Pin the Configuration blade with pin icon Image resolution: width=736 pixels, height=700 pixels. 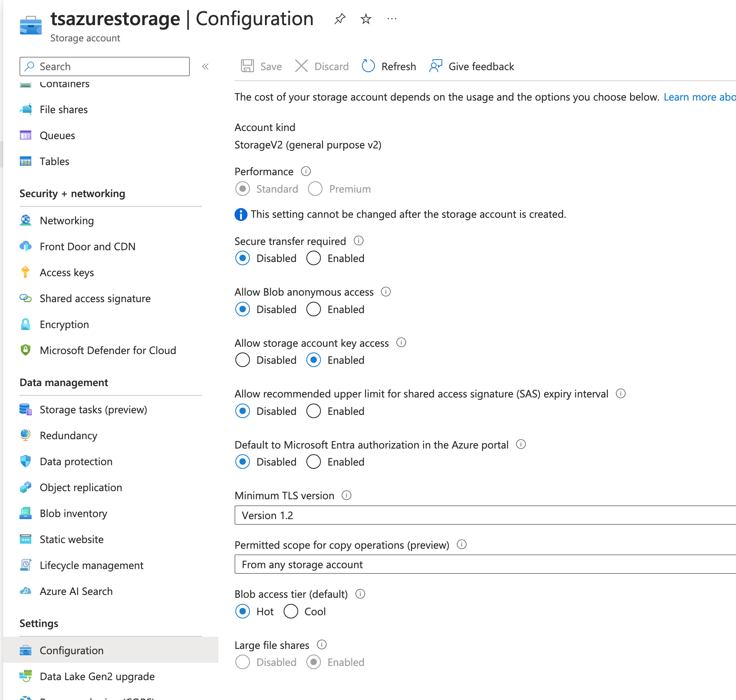pos(340,19)
